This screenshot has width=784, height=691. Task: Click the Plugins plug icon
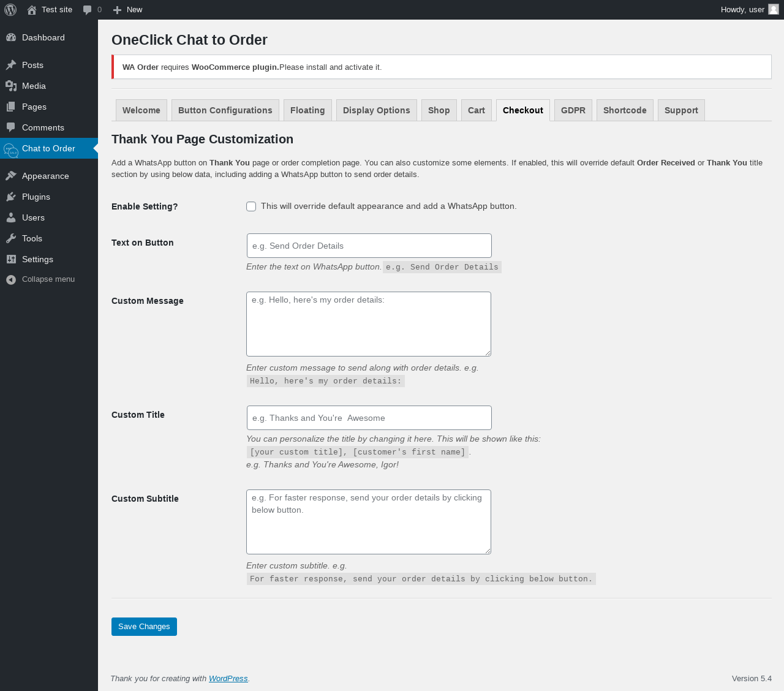click(x=11, y=197)
